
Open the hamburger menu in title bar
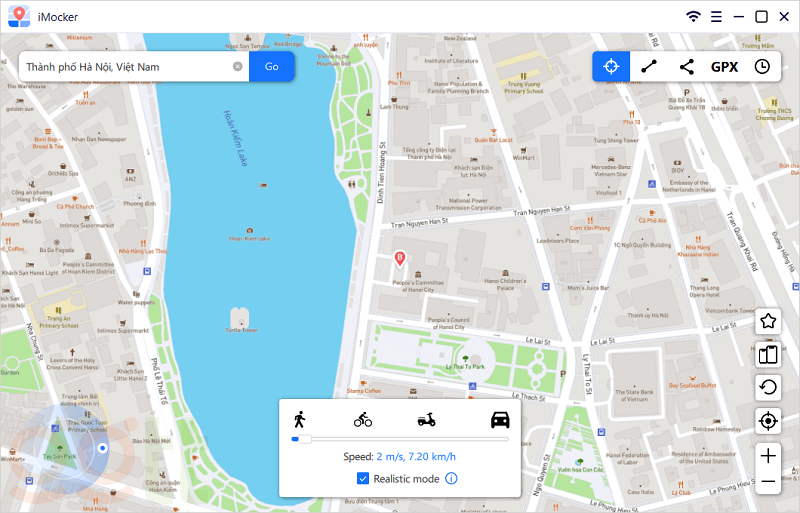716,16
